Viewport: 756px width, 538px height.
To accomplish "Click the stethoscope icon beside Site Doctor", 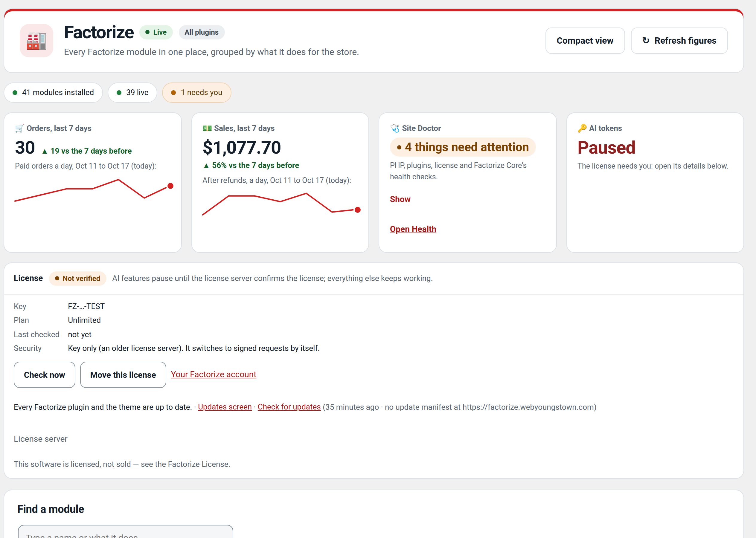I will click(x=395, y=128).
